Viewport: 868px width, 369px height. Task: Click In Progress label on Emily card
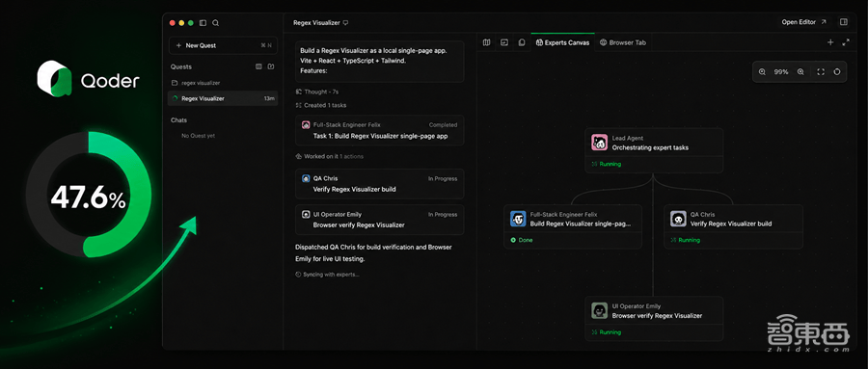[443, 215]
